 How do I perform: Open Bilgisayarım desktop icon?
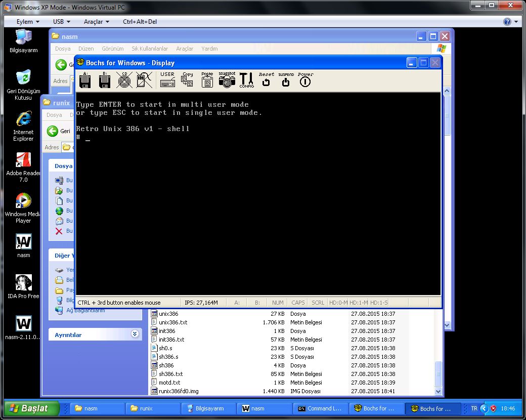click(x=23, y=41)
